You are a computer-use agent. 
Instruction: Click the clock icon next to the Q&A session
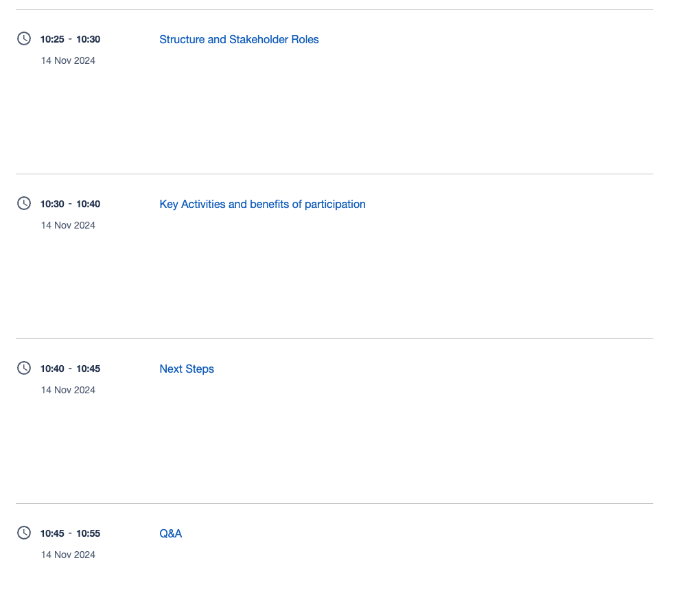24,533
